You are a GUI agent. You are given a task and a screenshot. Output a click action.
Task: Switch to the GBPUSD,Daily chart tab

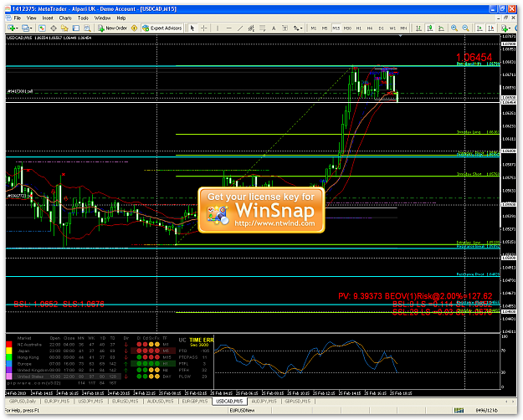tap(23, 402)
